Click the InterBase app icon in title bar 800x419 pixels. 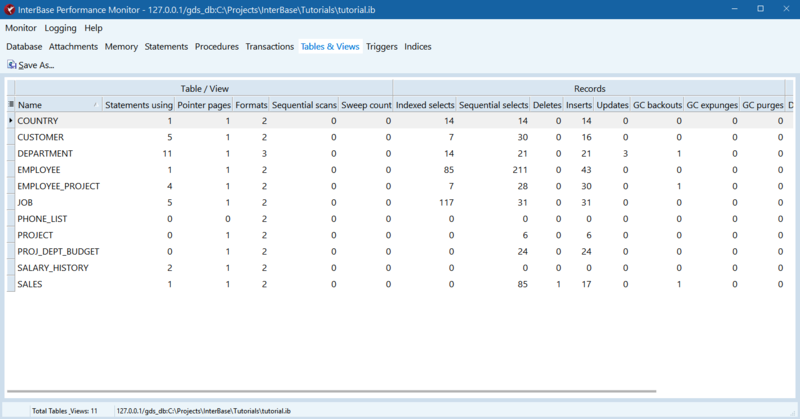[x=9, y=10]
